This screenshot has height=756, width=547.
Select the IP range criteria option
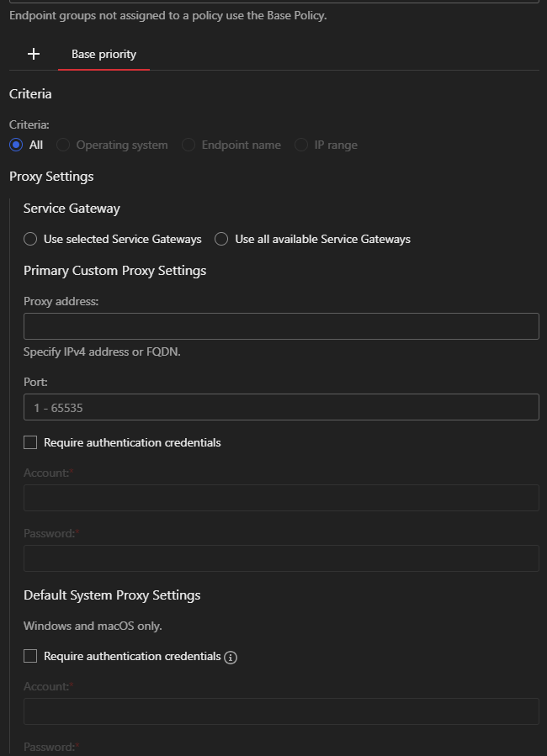(x=301, y=145)
